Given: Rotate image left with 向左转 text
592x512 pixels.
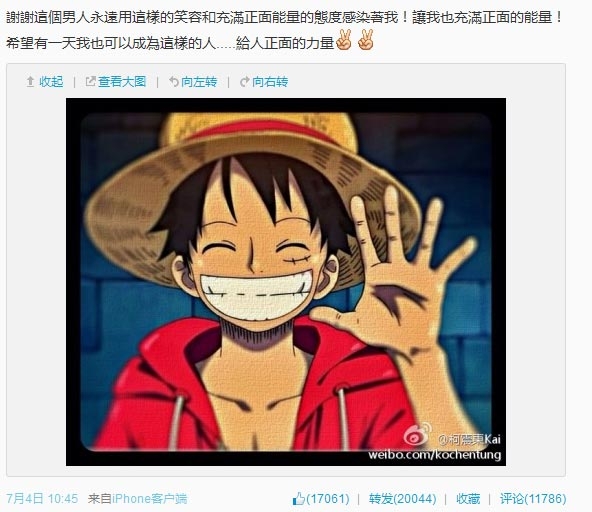Looking at the screenshot, I should tap(199, 82).
